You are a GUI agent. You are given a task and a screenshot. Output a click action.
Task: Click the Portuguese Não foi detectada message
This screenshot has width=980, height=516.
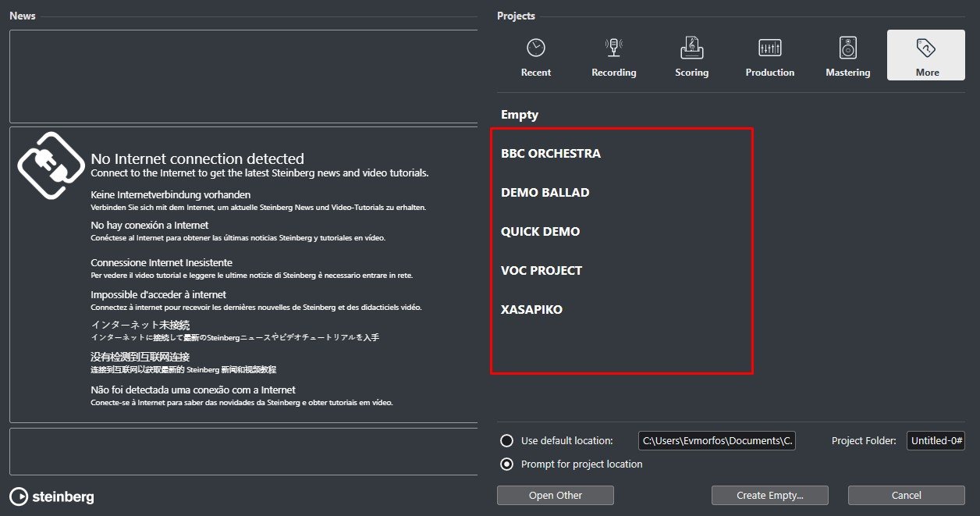[193, 390]
